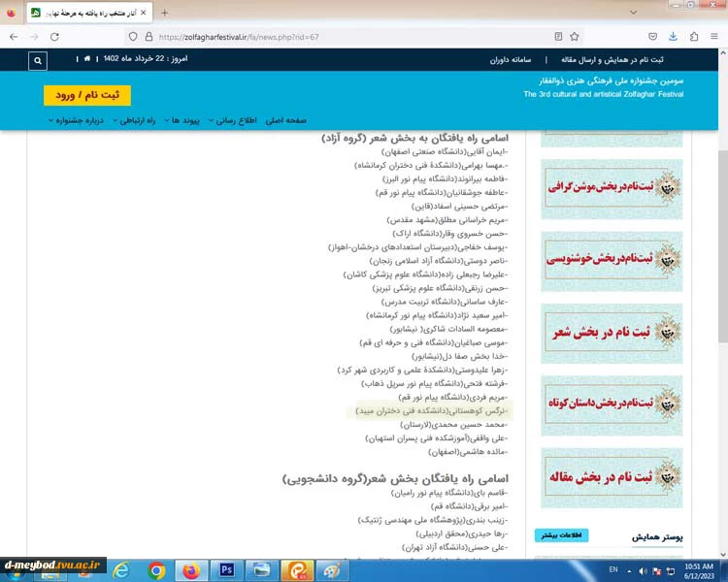Click the heading اسامی راه یافتگان به بخش شعر (گروه آزاد)
Viewport: 728px width, 582px height.
click(415, 138)
